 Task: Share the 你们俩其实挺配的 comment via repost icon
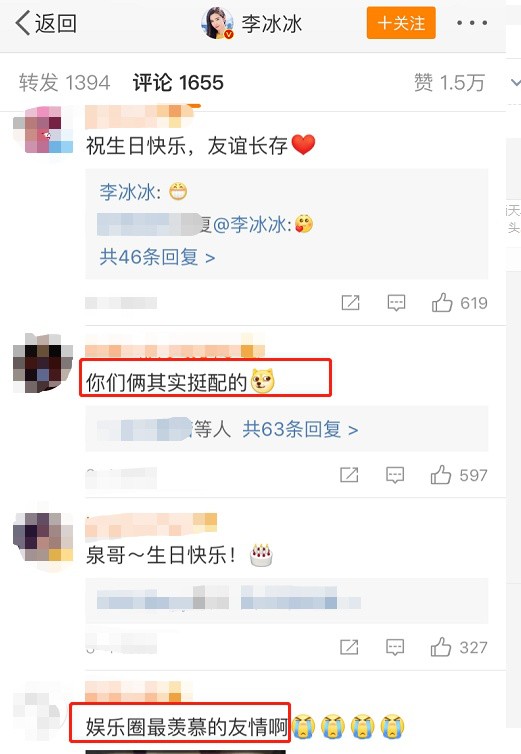[x=349, y=475]
